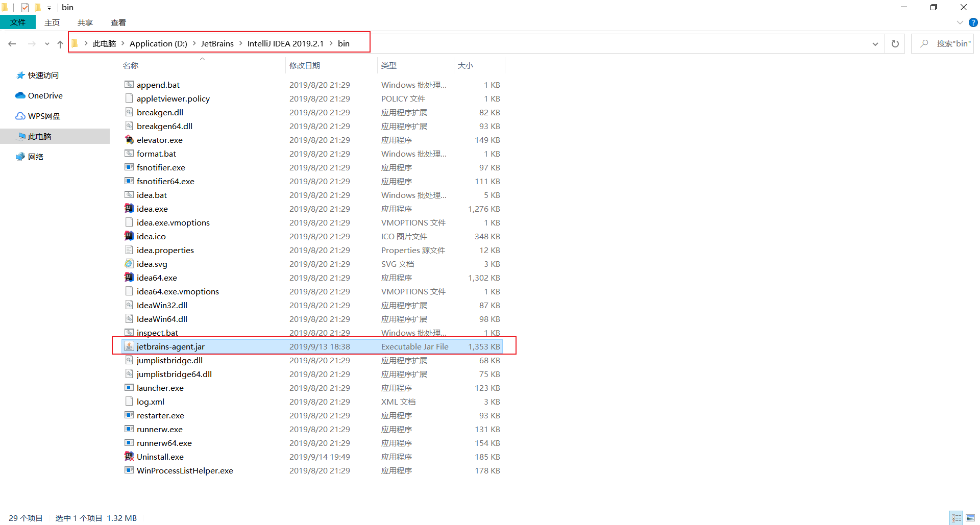This screenshot has height=525, width=980.
Task: Switch to details view layout
Action: 956,518
